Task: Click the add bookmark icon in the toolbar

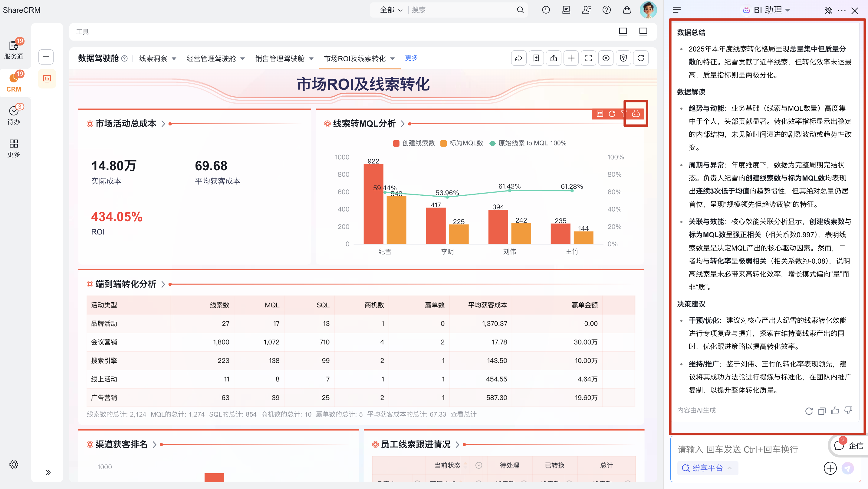Action: click(x=536, y=58)
